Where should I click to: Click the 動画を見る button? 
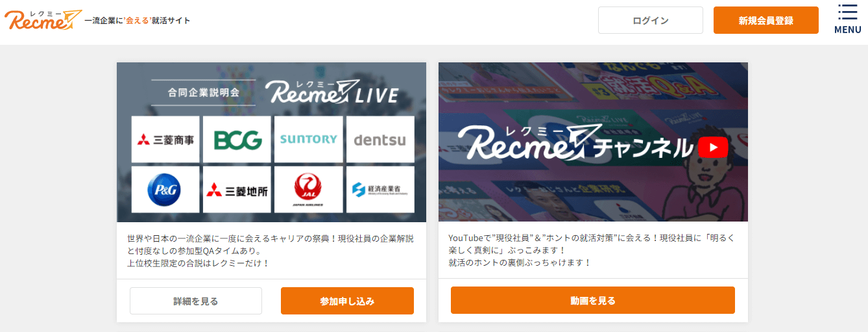pyautogui.click(x=593, y=300)
